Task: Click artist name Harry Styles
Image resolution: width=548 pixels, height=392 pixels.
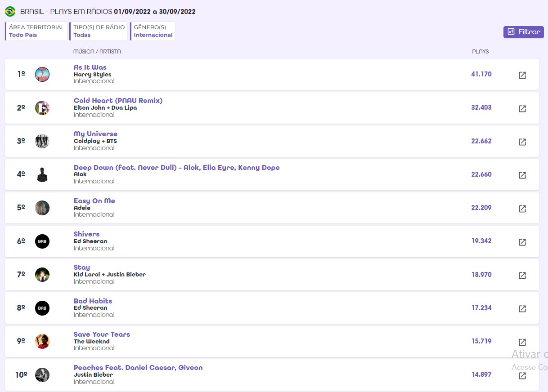Action: click(92, 75)
